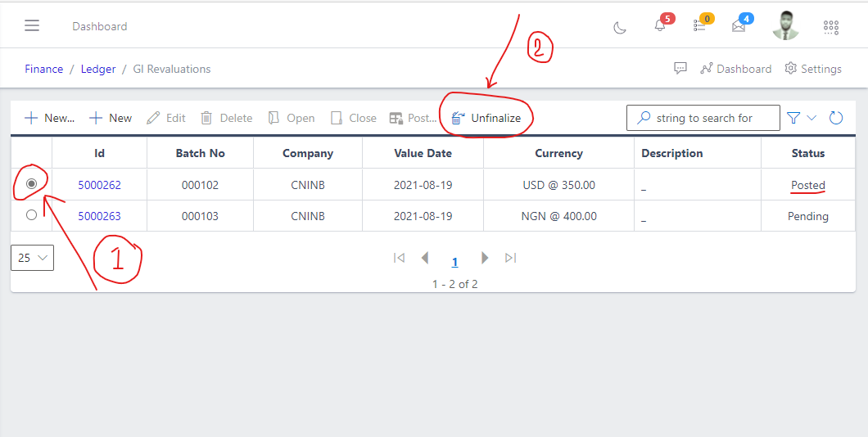Sort by the Id column header
This screenshot has width=868, height=437.
coord(100,153)
